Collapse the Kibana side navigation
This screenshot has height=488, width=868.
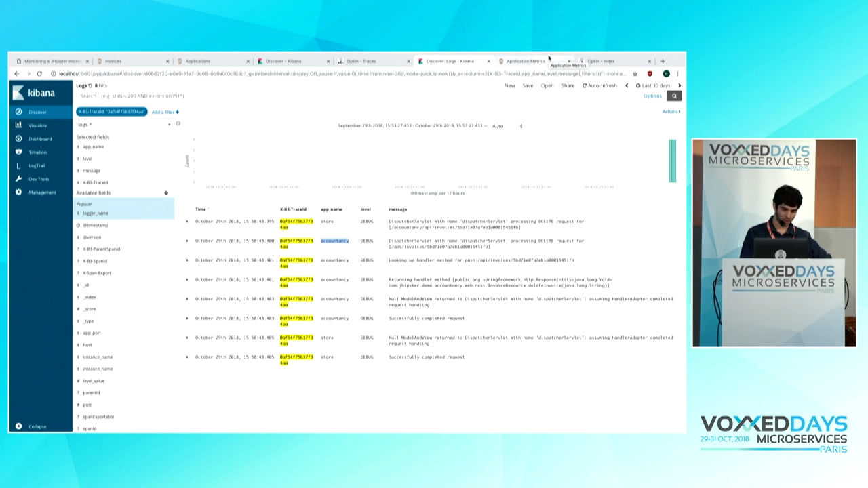coord(37,426)
